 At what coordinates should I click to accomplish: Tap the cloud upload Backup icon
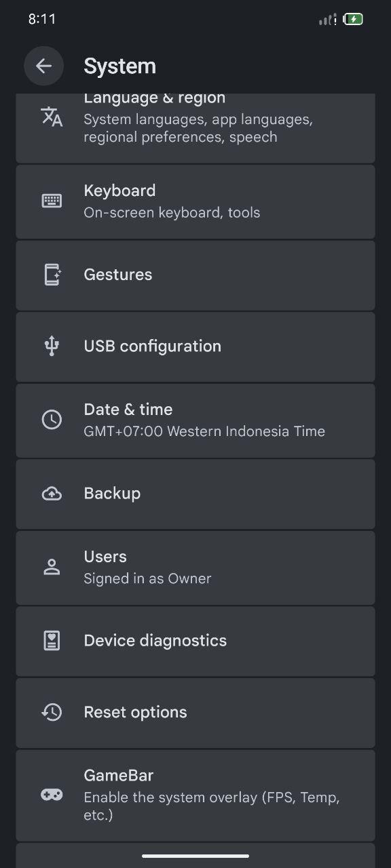pyautogui.click(x=52, y=494)
